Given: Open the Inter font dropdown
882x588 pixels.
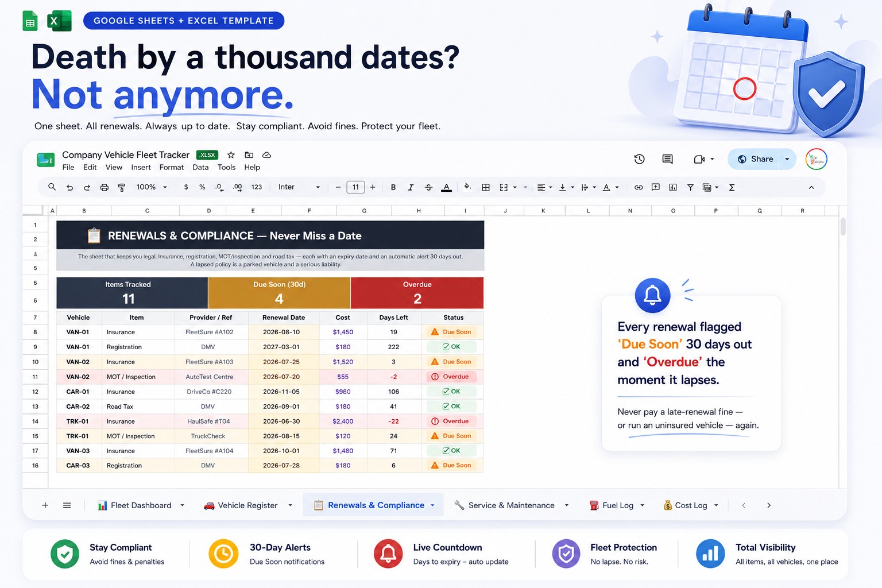Looking at the screenshot, I should pos(299,187).
